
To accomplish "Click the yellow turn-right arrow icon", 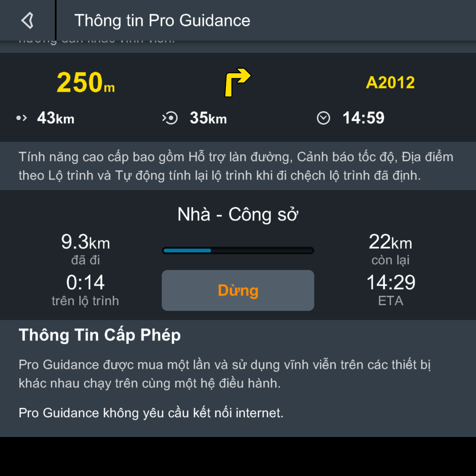I will click(237, 82).
